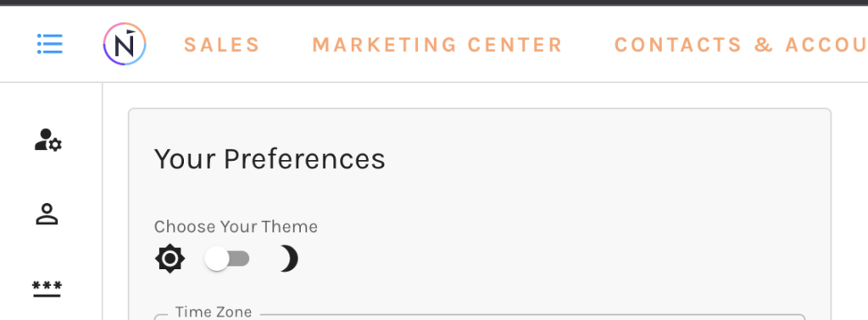The image size is (868, 320).
Task: Click the Time Zone field label
Action: (x=214, y=312)
